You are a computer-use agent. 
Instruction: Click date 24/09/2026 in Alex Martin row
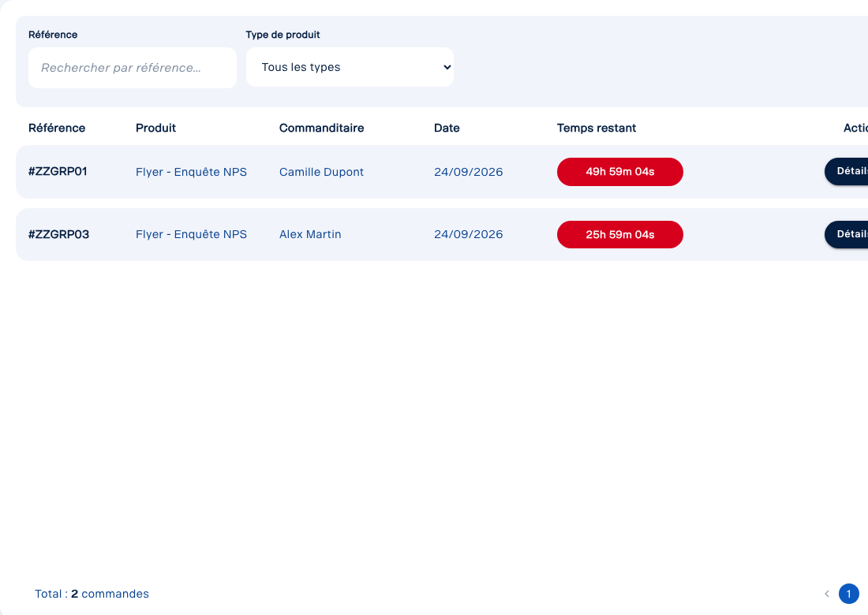(x=468, y=234)
